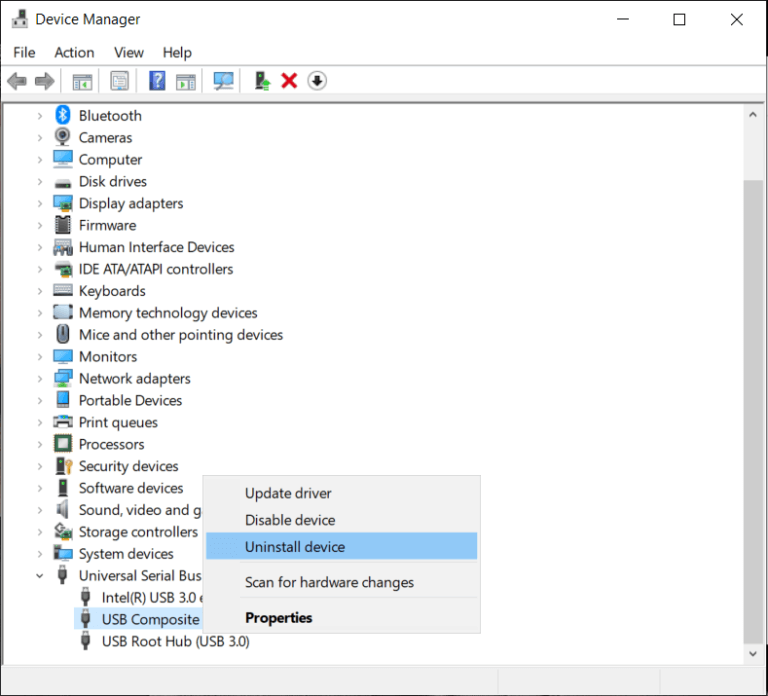768x696 pixels.
Task: Choose Disable device in context menu
Action: 290,520
